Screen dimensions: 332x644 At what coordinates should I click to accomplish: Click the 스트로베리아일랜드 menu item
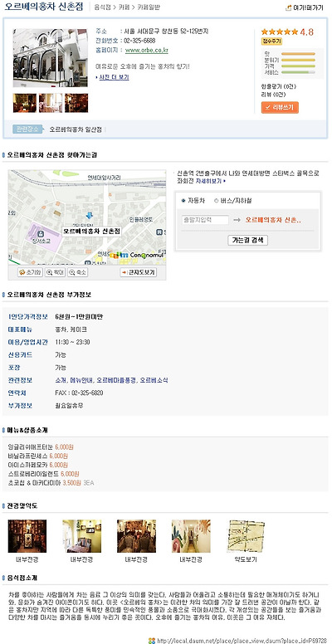34,474
